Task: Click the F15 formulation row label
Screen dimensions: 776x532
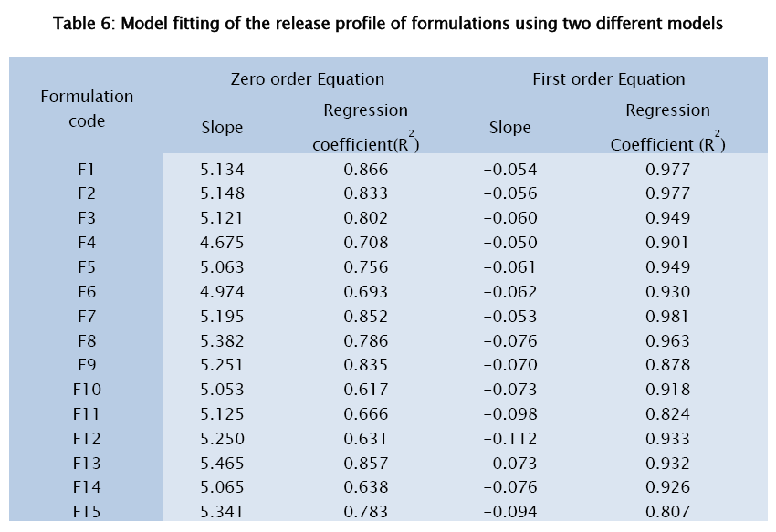Action: pyautogui.click(x=87, y=512)
